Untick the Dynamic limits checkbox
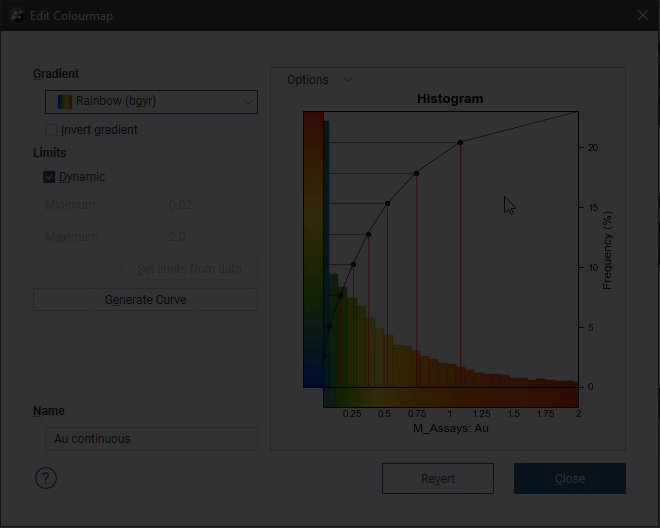 (x=49, y=177)
